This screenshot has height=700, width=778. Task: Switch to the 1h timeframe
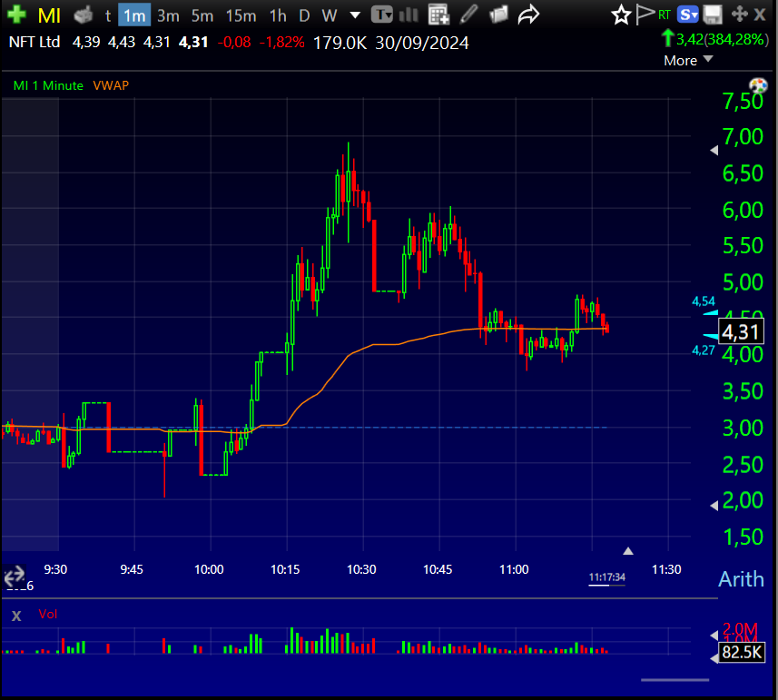(x=278, y=15)
